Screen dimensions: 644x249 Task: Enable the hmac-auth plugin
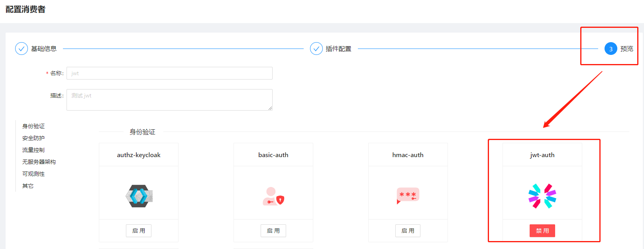coord(408,231)
